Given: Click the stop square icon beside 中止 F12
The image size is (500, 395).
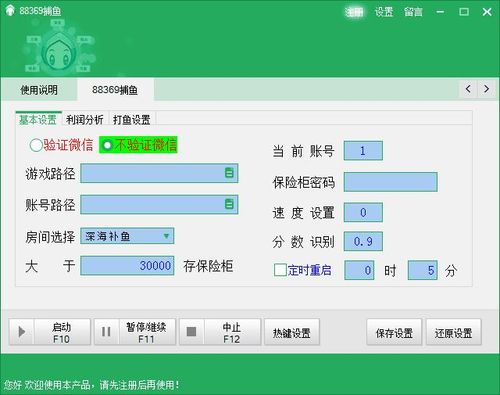Looking at the screenshot, I should pyautogui.click(x=191, y=332).
